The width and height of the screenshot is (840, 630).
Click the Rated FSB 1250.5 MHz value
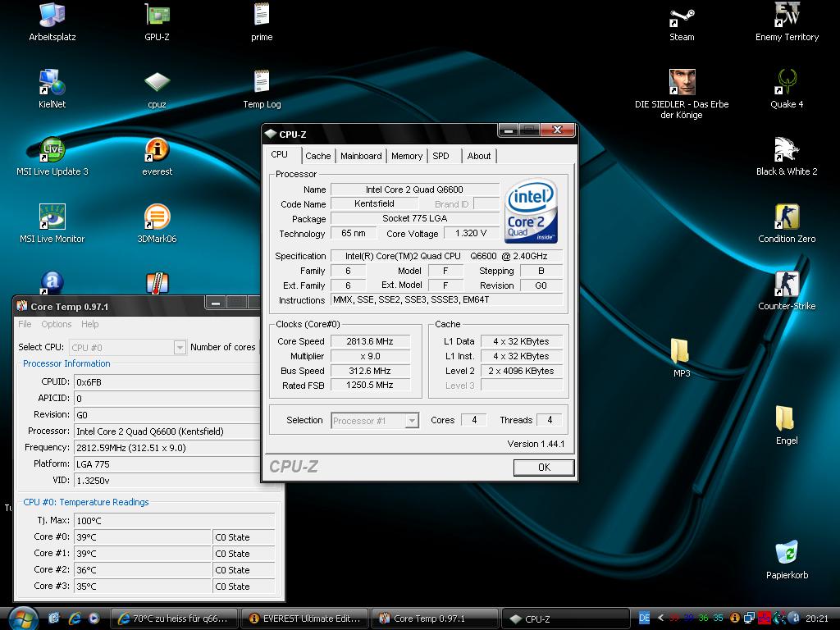click(x=370, y=386)
